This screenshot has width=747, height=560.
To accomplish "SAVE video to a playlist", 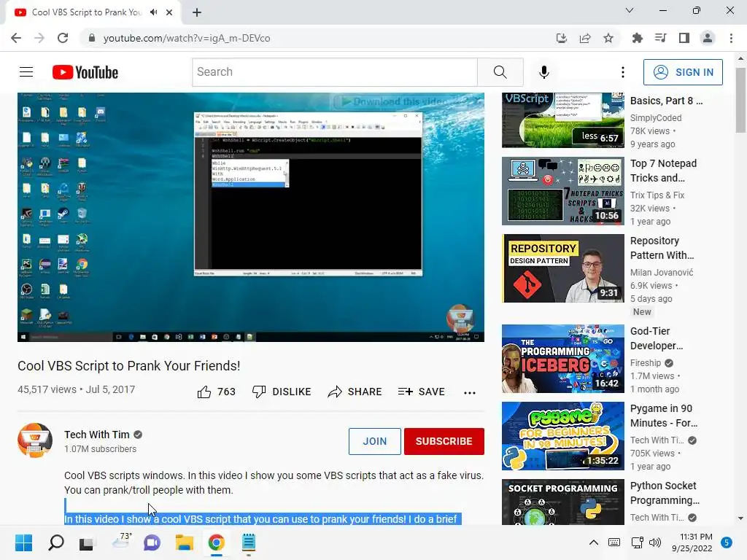I will (422, 392).
